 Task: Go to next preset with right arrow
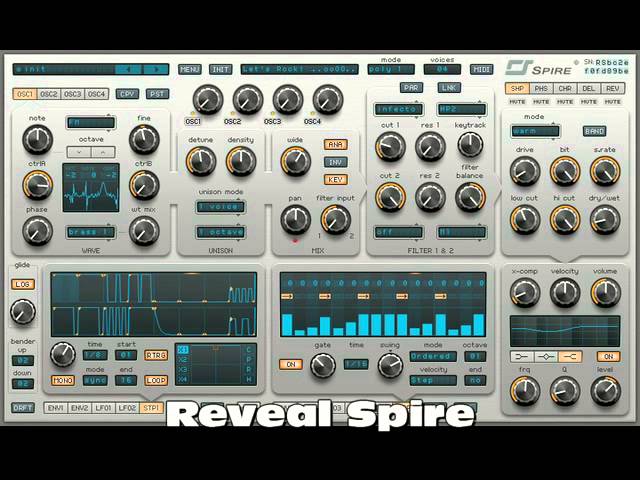point(156,69)
